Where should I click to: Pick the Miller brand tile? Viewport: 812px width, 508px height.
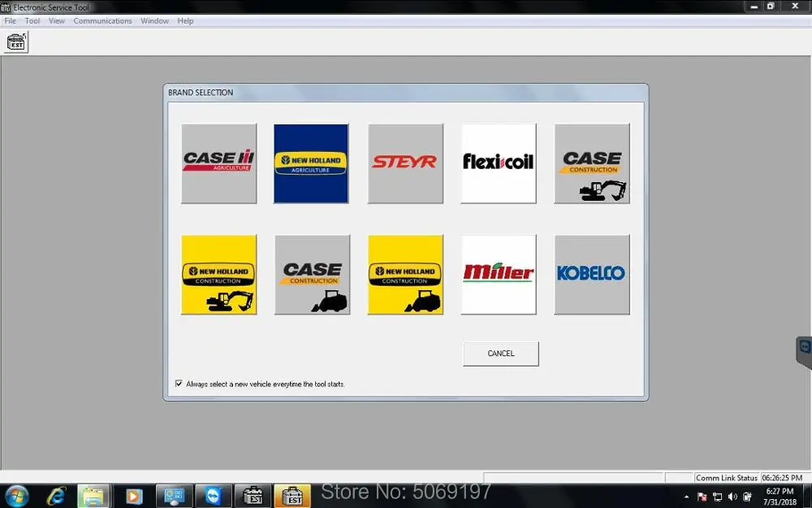pyautogui.click(x=499, y=275)
